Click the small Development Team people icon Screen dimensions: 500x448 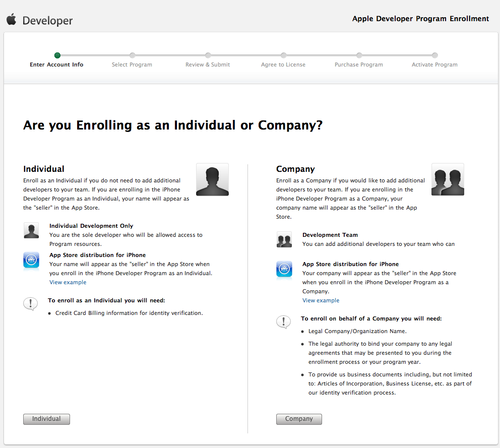[284, 239]
